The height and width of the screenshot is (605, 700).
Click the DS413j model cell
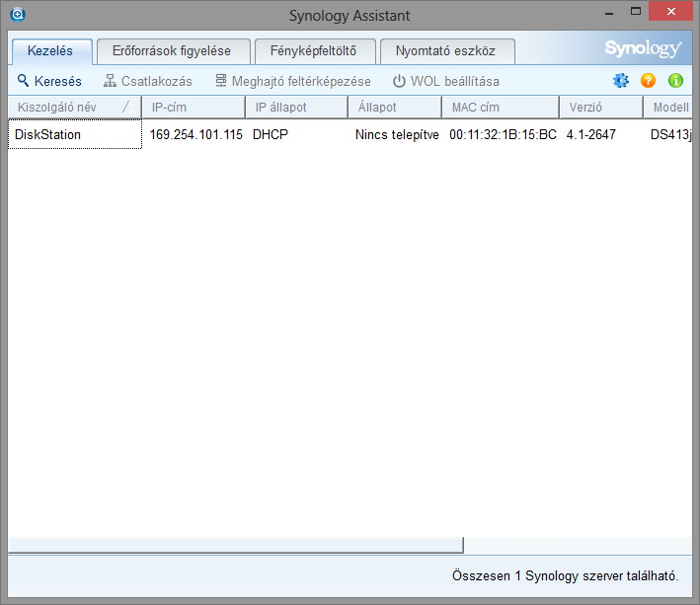[x=671, y=134]
